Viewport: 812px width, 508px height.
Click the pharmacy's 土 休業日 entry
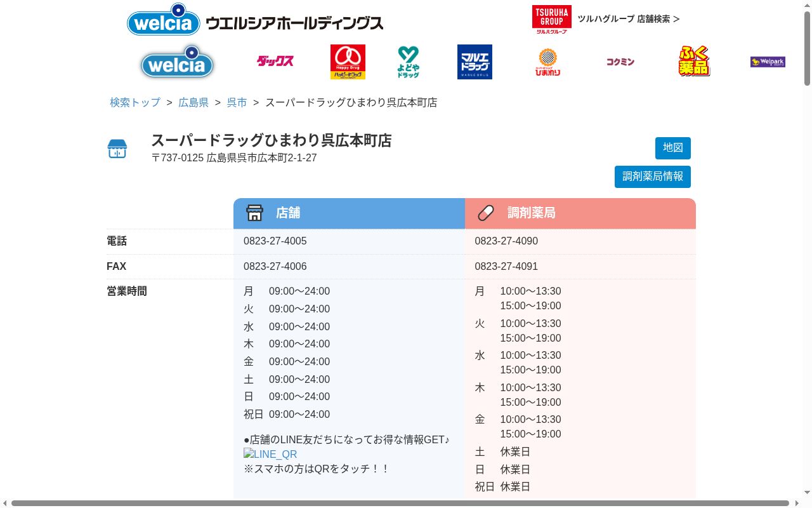click(x=503, y=452)
